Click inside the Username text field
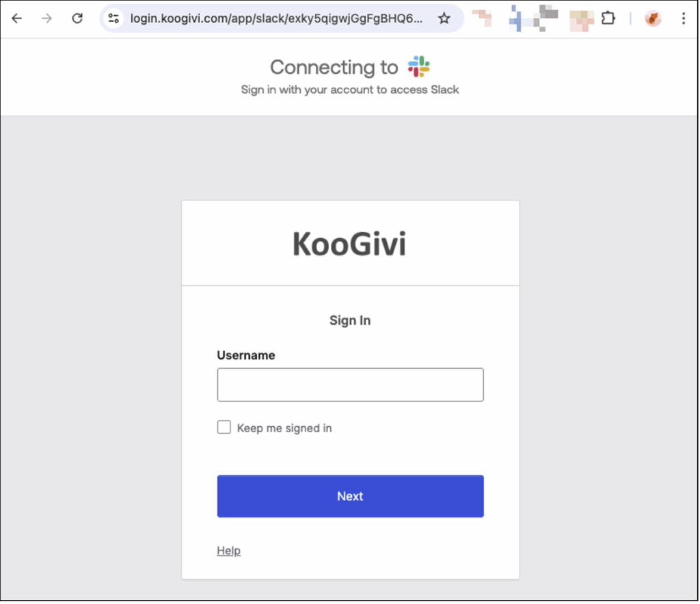 coord(350,384)
